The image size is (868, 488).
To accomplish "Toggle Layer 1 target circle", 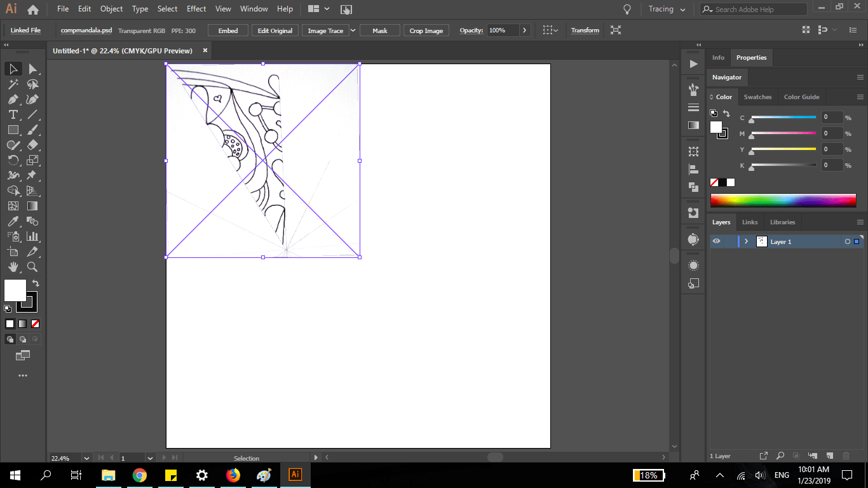I will pos(848,241).
